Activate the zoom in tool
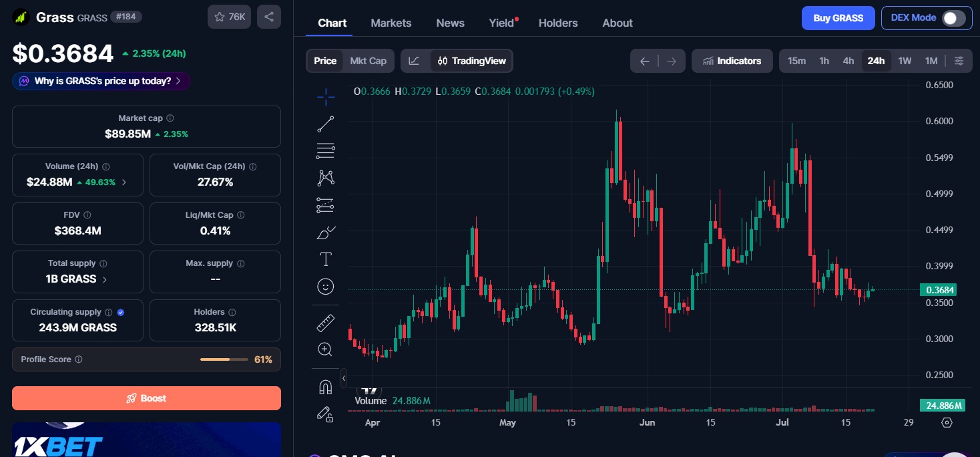This screenshot has height=457, width=980. (326, 349)
